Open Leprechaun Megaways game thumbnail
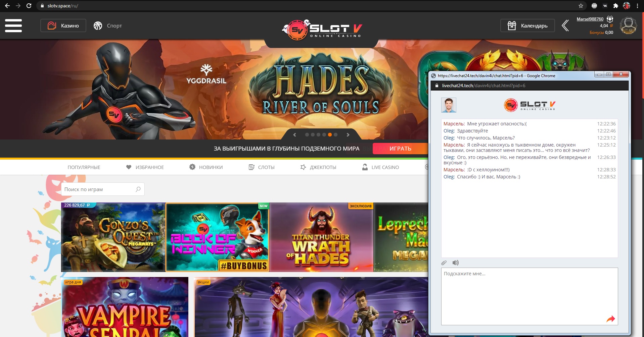Screen dimensions: 644x337 pos(401,237)
